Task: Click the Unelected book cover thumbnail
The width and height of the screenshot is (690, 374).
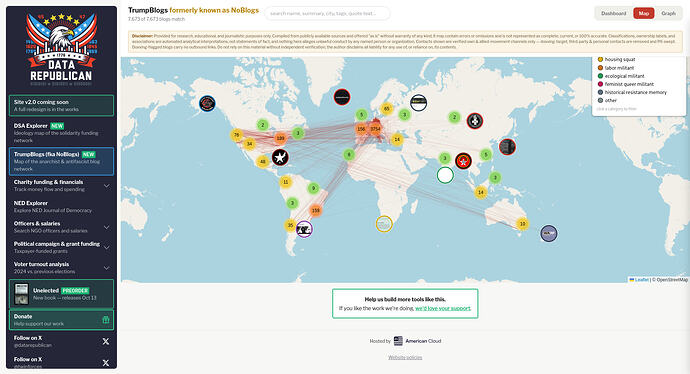Action: coord(21,294)
